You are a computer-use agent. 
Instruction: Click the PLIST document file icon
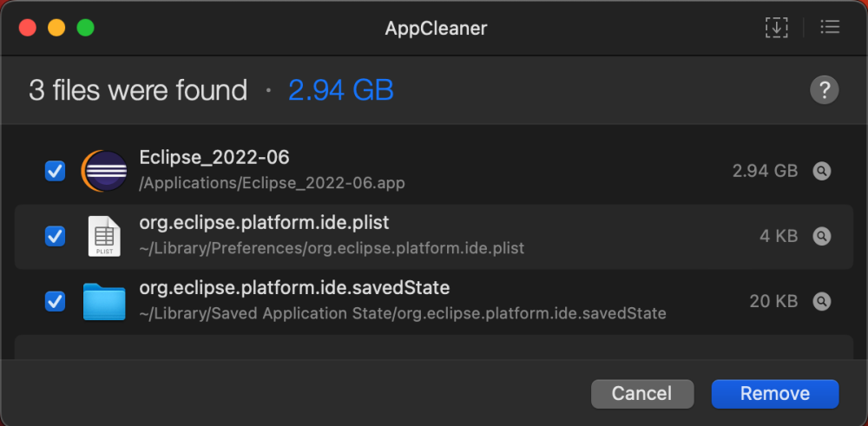(x=104, y=236)
